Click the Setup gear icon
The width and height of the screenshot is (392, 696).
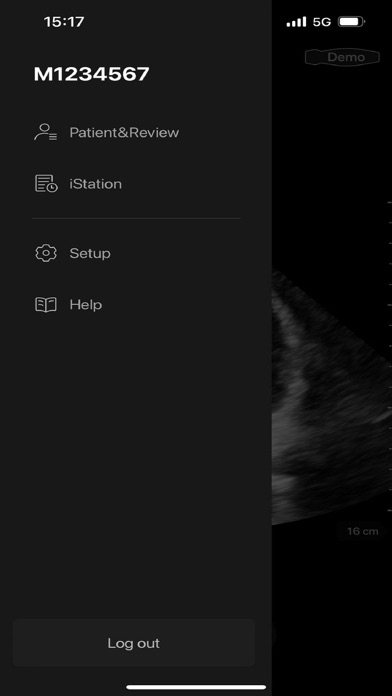[x=46, y=253]
